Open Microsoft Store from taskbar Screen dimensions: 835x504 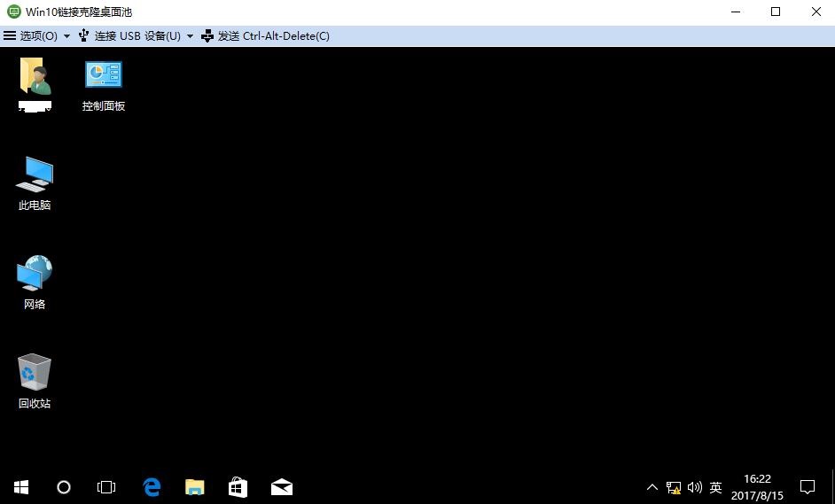[238, 487]
